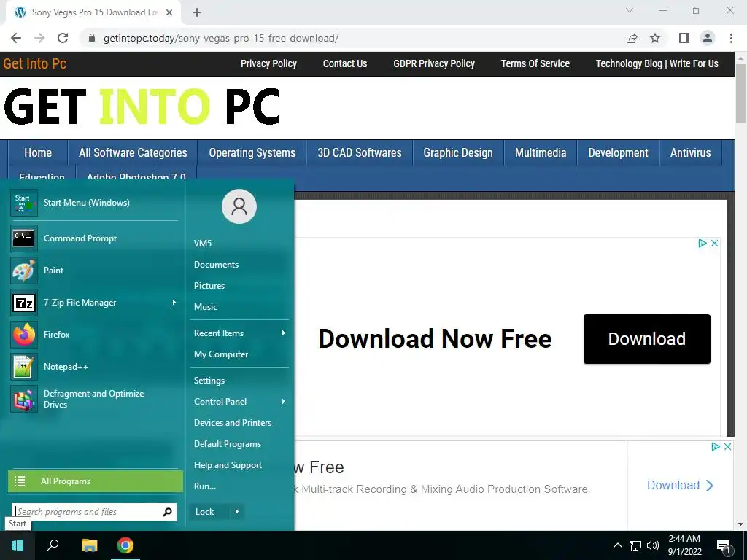Open All Programs list
The width and height of the screenshot is (747, 560).
96,481
